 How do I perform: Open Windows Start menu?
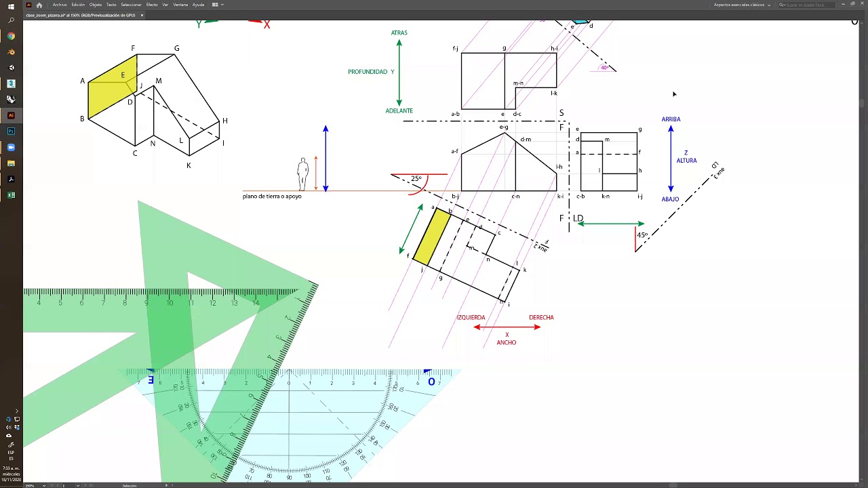[11, 6]
